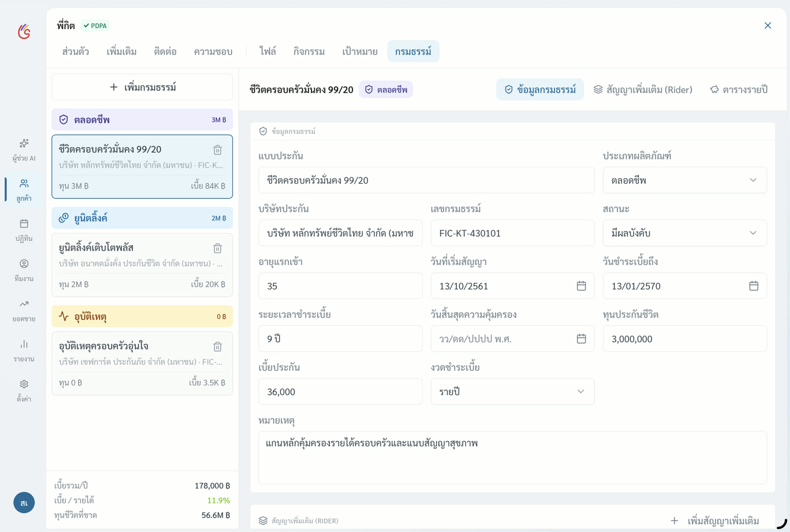The image size is (790, 532).
Task: Close the customer panel with X
Action: coord(767,25)
